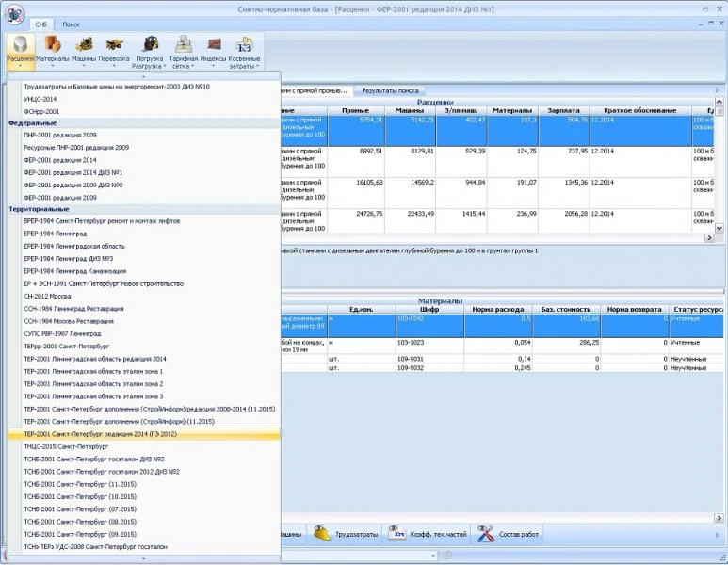This screenshot has height=565, width=728.
Task: Open the Результаты поиска tab
Action: click(390, 91)
